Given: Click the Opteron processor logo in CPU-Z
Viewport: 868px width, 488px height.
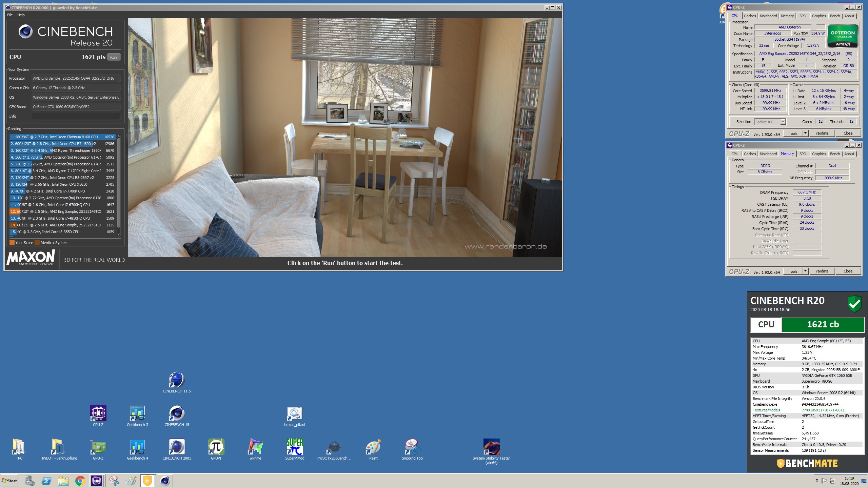Looking at the screenshot, I should [x=843, y=36].
